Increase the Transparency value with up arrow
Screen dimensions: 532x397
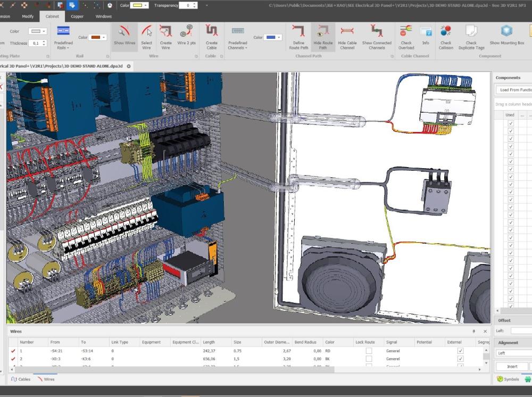pos(195,4)
